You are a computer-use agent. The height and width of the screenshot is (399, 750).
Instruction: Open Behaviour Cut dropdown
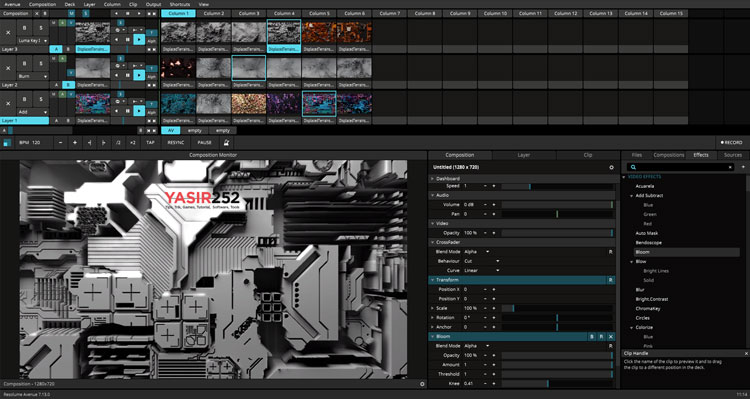click(x=481, y=261)
